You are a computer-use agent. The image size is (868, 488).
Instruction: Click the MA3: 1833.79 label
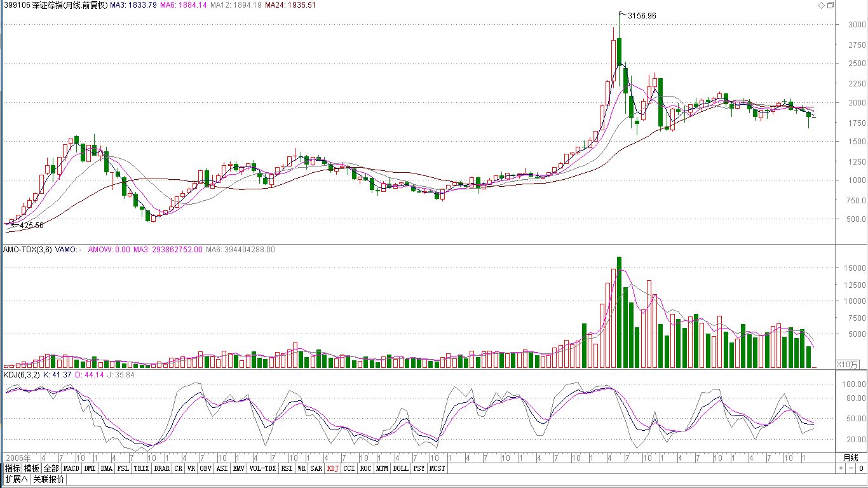(133, 5)
